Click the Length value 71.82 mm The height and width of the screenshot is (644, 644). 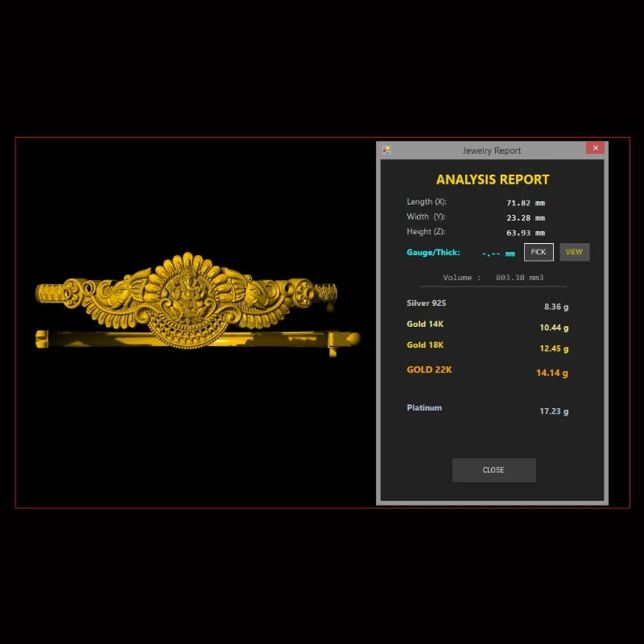click(526, 203)
